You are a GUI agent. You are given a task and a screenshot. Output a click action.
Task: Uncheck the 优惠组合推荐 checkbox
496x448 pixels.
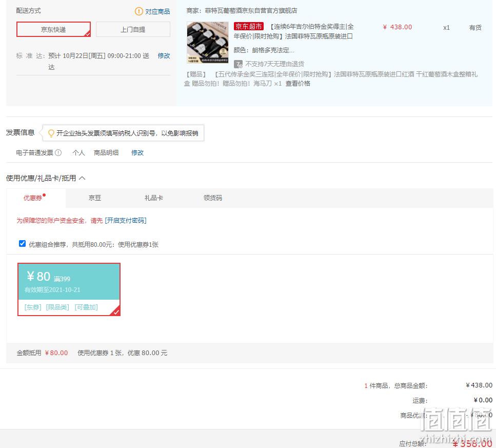(x=22, y=244)
